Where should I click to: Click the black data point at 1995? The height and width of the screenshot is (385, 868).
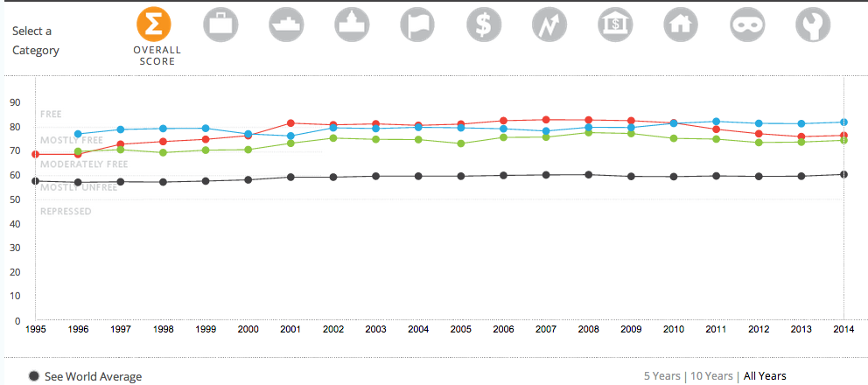click(35, 181)
